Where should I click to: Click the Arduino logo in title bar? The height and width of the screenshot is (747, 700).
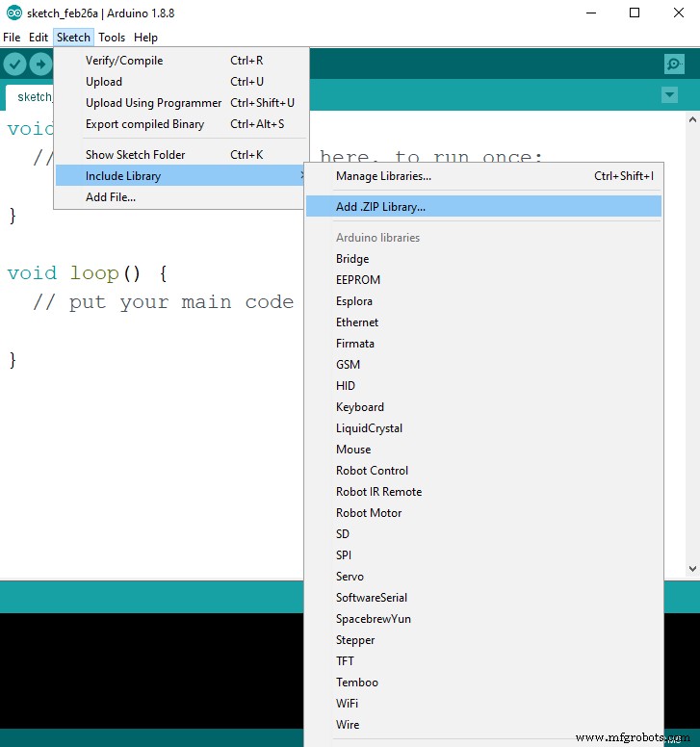pos(11,13)
